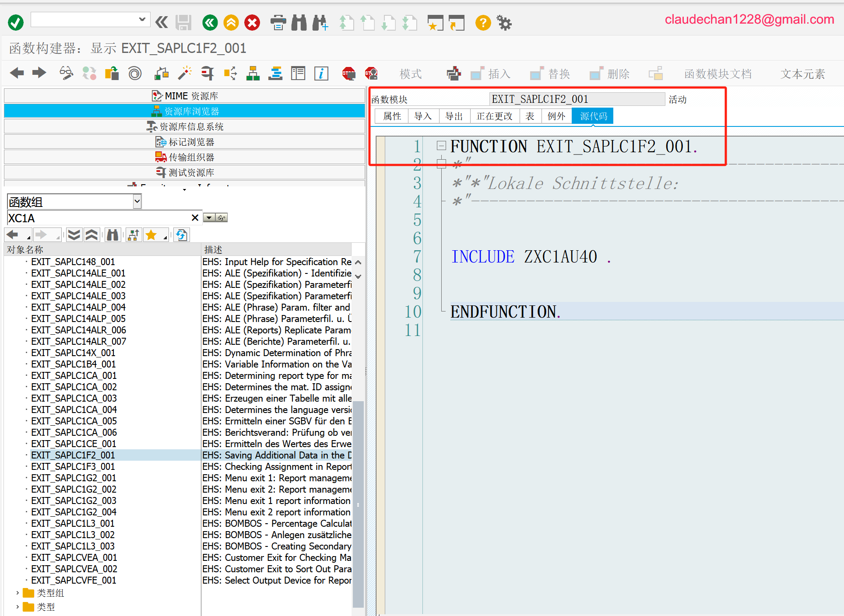
Task: Click the blue information 'i' icon
Action: click(x=321, y=73)
